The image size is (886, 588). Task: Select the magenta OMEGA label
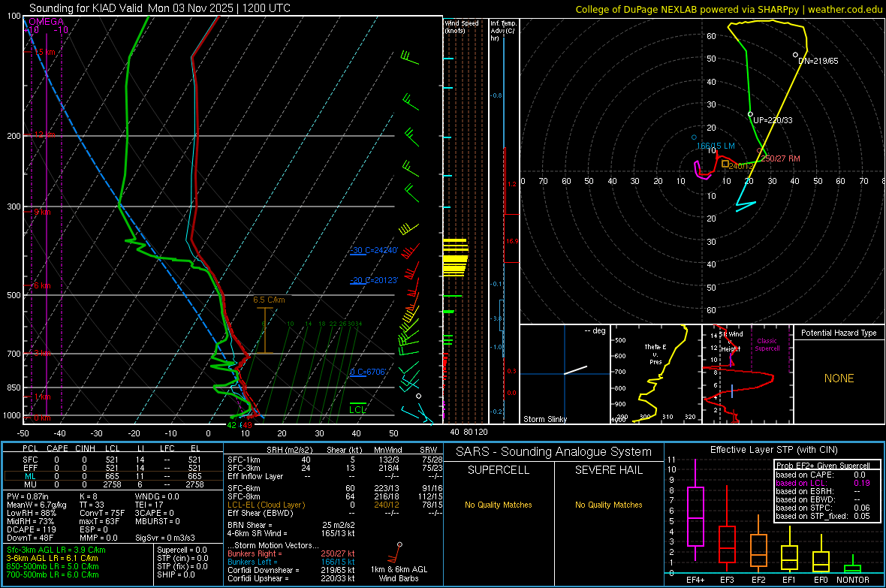[47, 22]
